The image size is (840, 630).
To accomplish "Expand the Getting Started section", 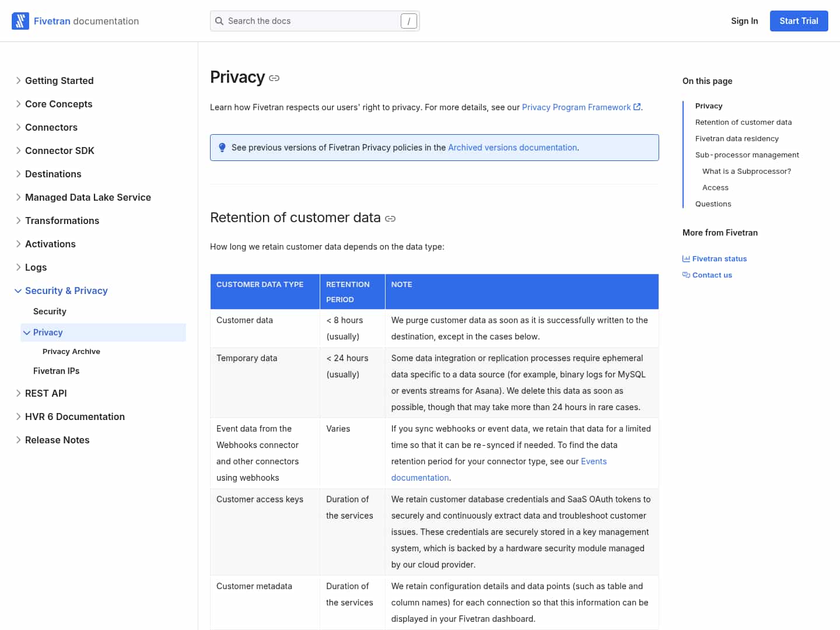I will [x=19, y=80].
